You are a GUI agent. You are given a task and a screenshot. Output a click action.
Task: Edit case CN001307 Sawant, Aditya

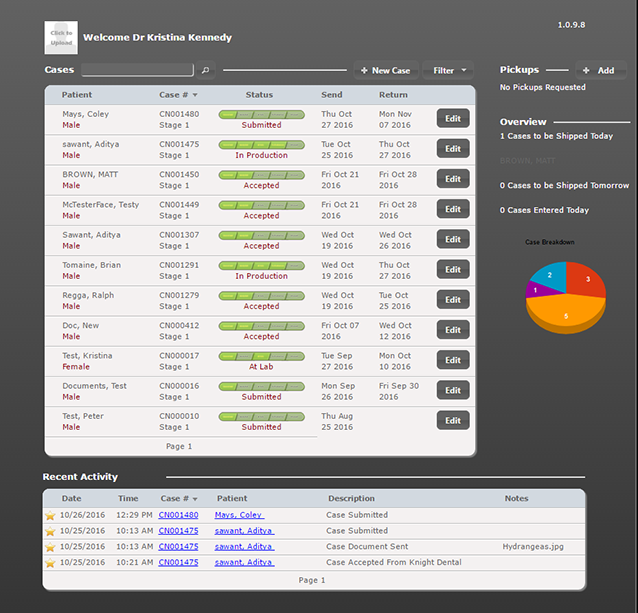(x=453, y=239)
